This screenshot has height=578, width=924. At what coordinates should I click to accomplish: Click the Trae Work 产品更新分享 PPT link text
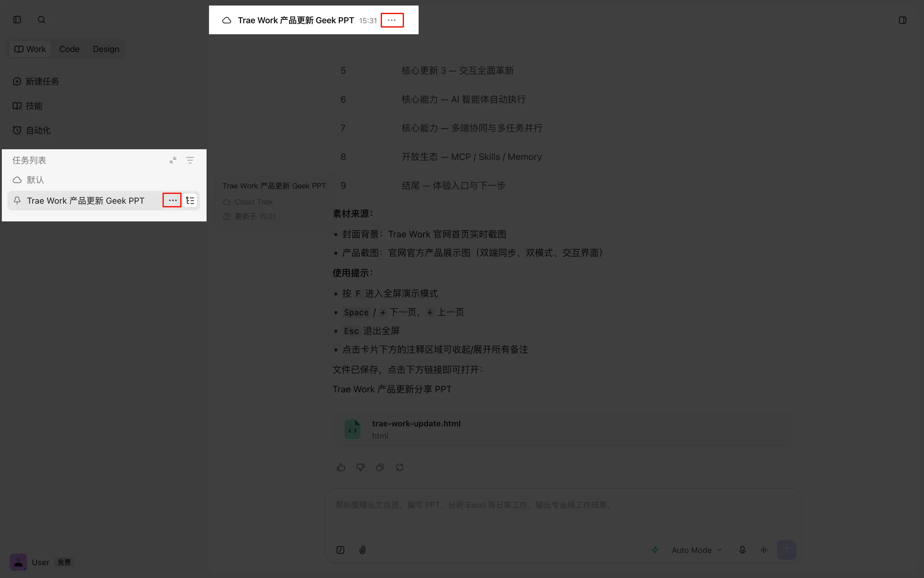392,389
